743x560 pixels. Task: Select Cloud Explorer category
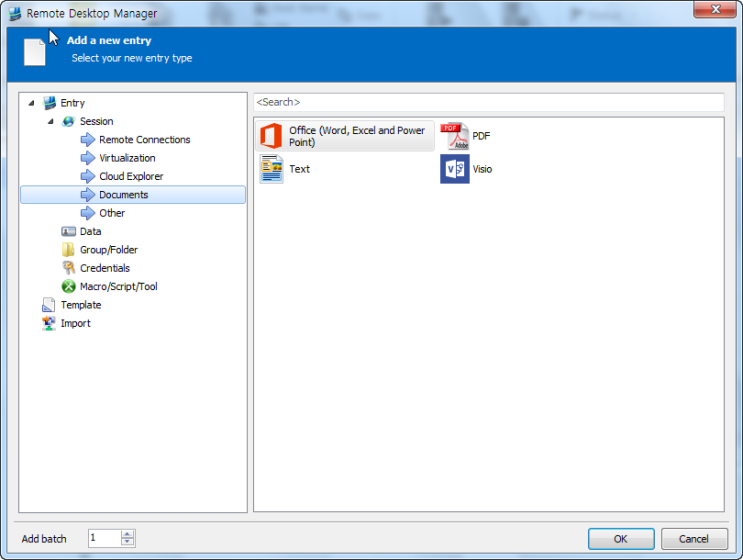pyautogui.click(x=131, y=176)
